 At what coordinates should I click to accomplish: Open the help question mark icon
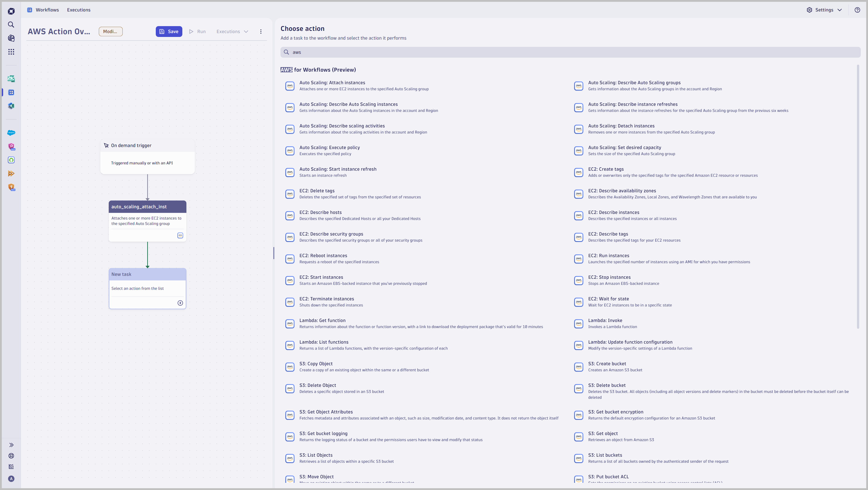pos(857,10)
